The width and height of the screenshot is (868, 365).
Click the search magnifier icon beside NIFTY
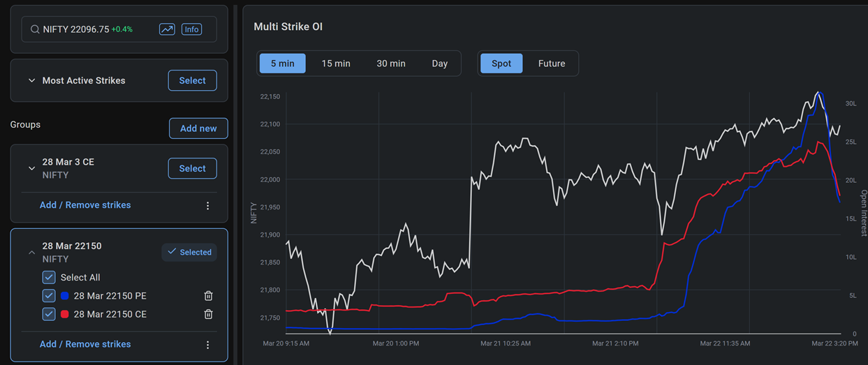point(35,29)
